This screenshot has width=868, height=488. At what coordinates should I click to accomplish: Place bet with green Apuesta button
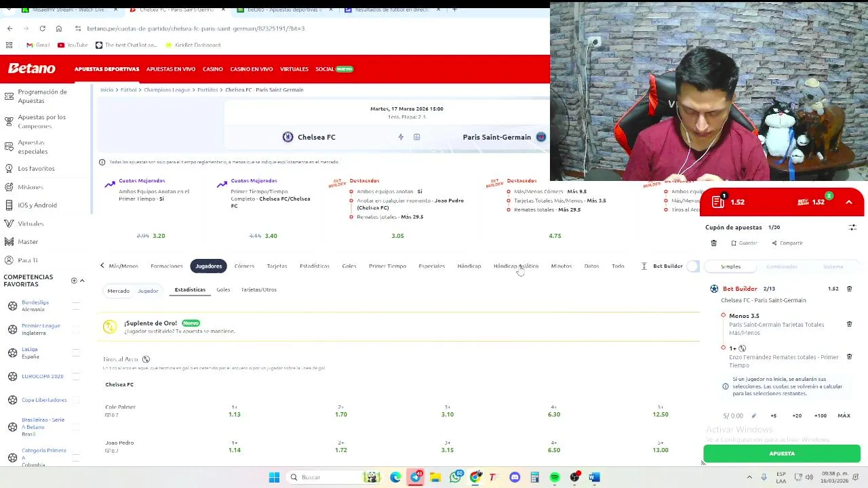click(782, 453)
